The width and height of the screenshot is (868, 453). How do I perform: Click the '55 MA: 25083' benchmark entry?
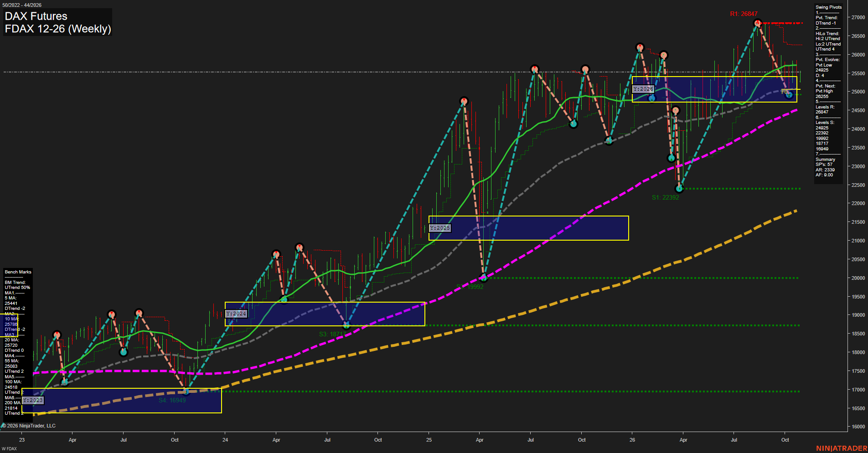coord(12,364)
